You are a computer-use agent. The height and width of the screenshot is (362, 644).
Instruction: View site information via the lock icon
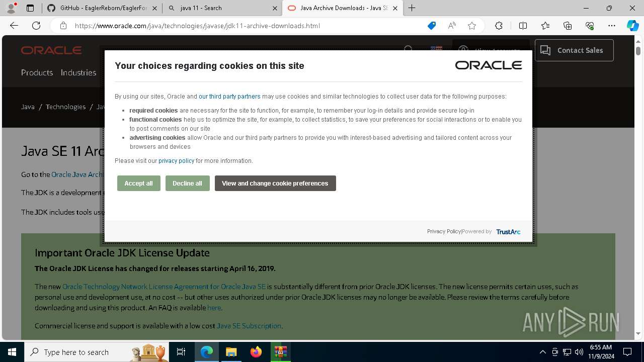(x=63, y=26)
